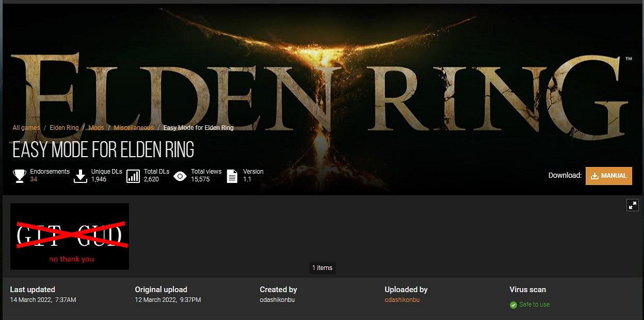The height and width of the screenshot is (320, 644).
Task: Click the Endorsements trophy icon
Action: (x=19, y=176)
